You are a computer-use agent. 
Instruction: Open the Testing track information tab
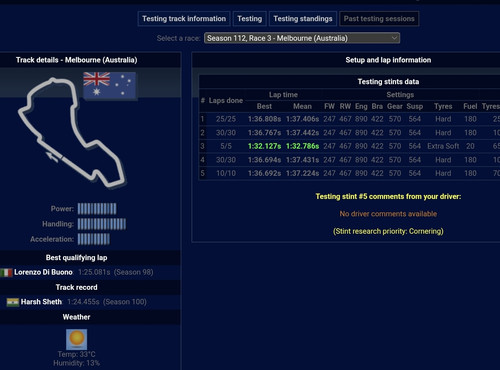(184, 19)
